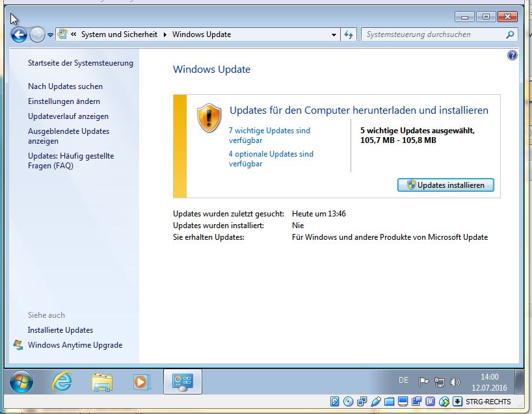Open Einstellungen ändern

point(64,101)
